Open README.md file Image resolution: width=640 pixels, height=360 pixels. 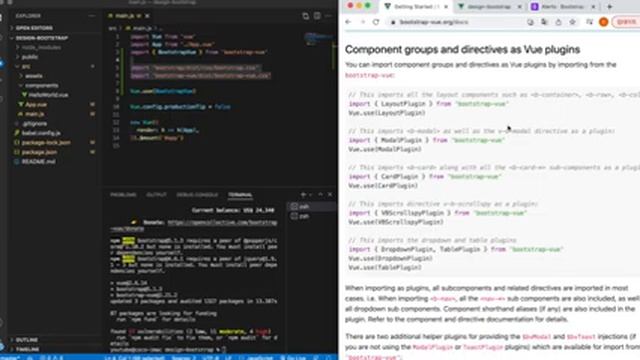(38, 162)
